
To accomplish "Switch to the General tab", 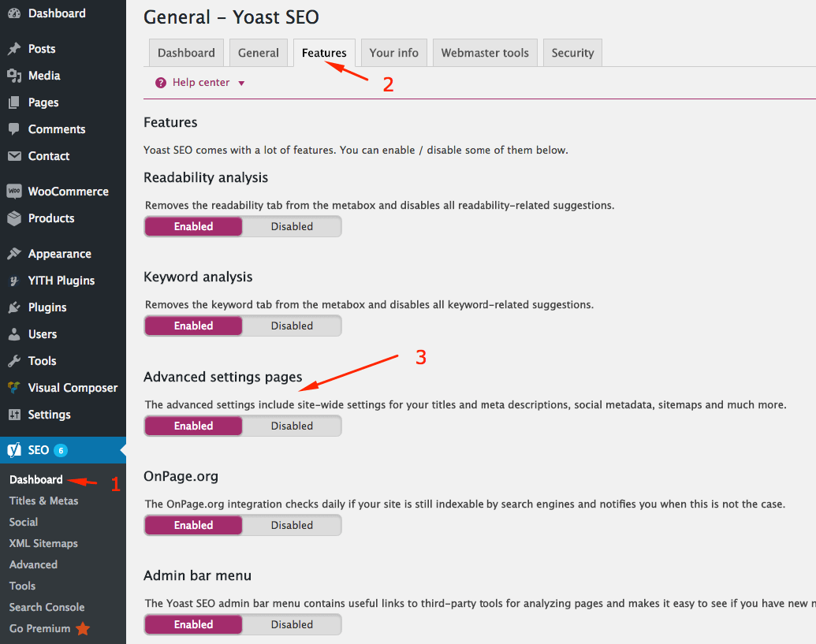I will pos(259,53).
